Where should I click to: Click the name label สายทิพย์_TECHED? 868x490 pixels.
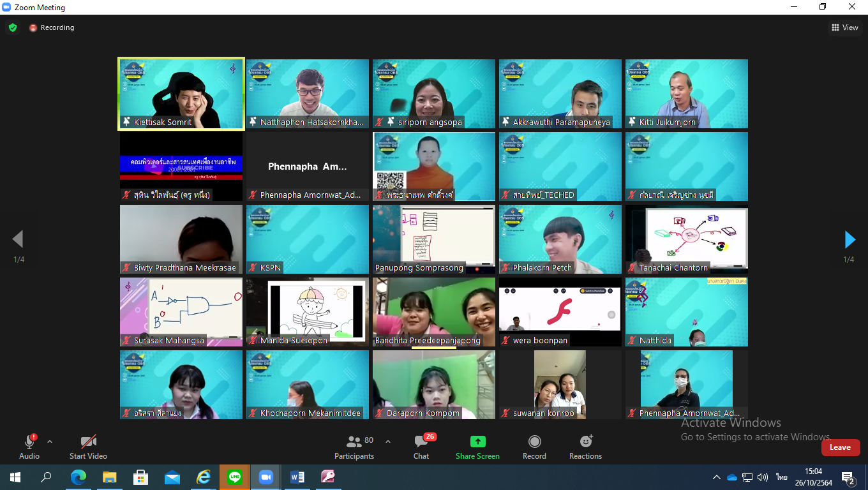coord(544,195)
